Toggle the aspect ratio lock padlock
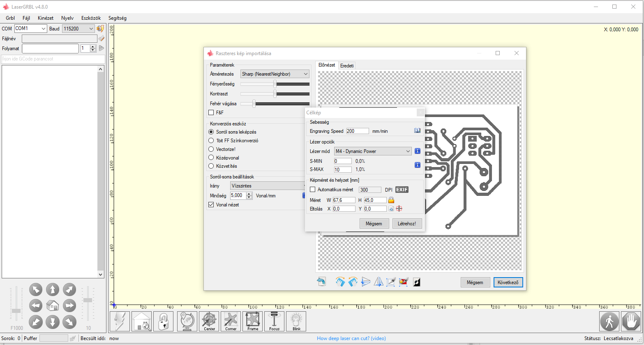This screenshot has width=644, height=345. [391, 200]
